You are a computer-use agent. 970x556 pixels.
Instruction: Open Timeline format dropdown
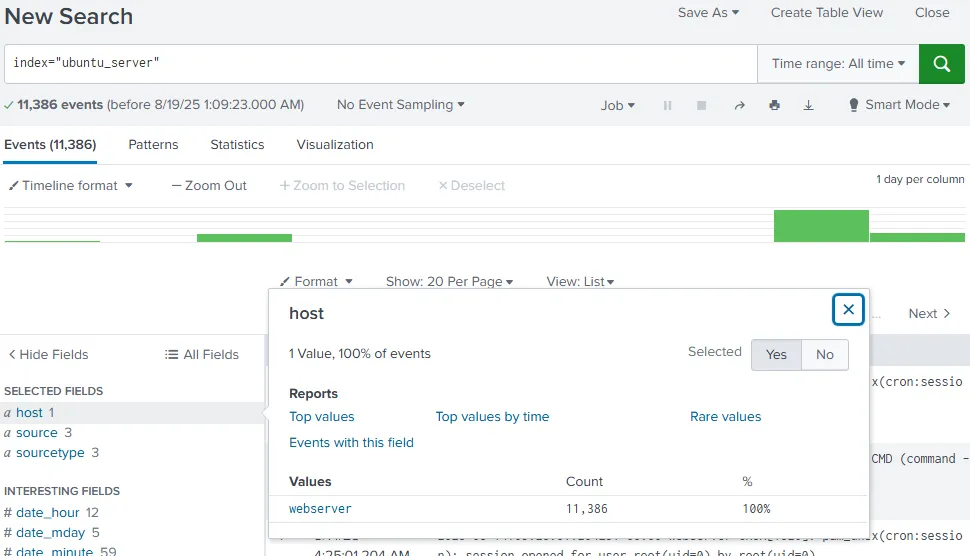tap(71, 186)
